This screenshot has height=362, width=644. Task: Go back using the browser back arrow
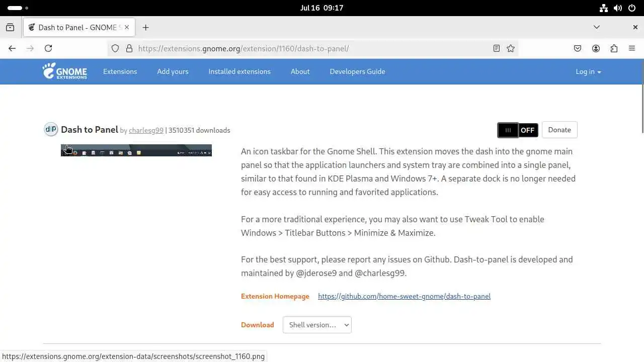pos(12,48)
